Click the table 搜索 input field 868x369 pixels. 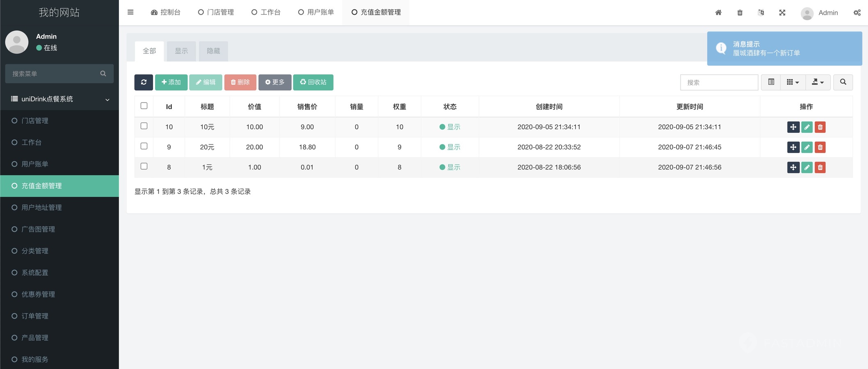(x=719, y=82)
